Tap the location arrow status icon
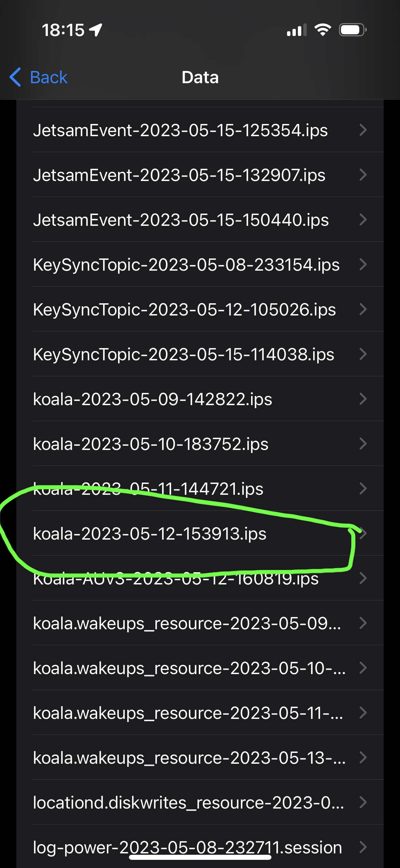The image size is (400, 868). point(96,30)
